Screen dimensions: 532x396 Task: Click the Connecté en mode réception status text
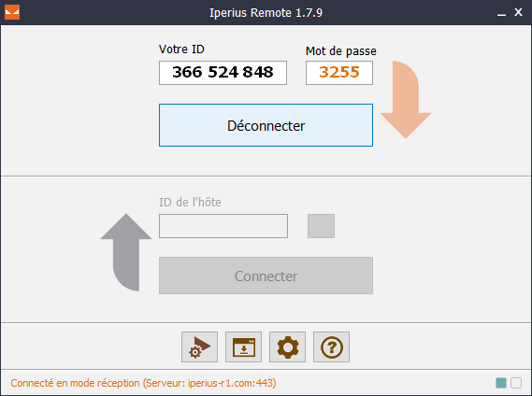[x=143, y=383]
